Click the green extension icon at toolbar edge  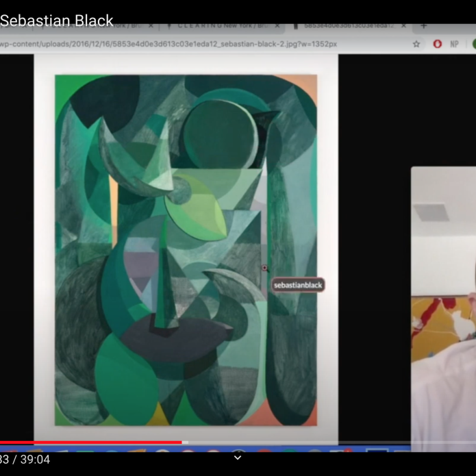point(473,44)
